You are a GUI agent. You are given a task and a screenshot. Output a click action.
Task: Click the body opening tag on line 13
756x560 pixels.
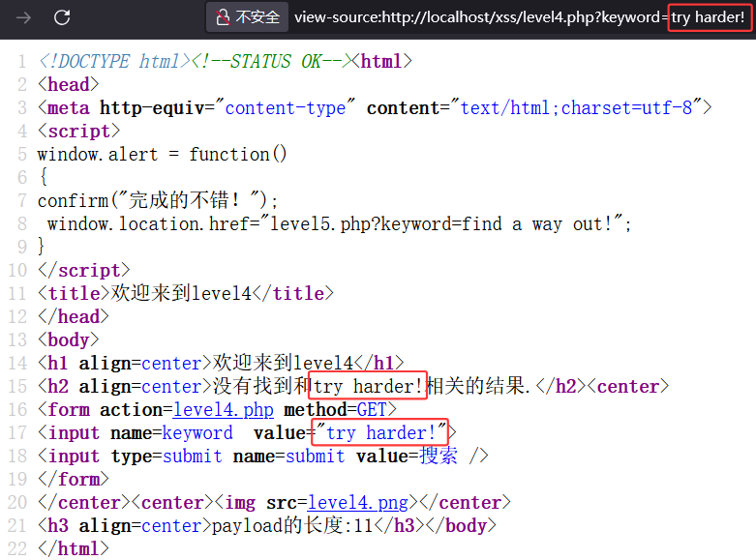click(x=69, y=339)
